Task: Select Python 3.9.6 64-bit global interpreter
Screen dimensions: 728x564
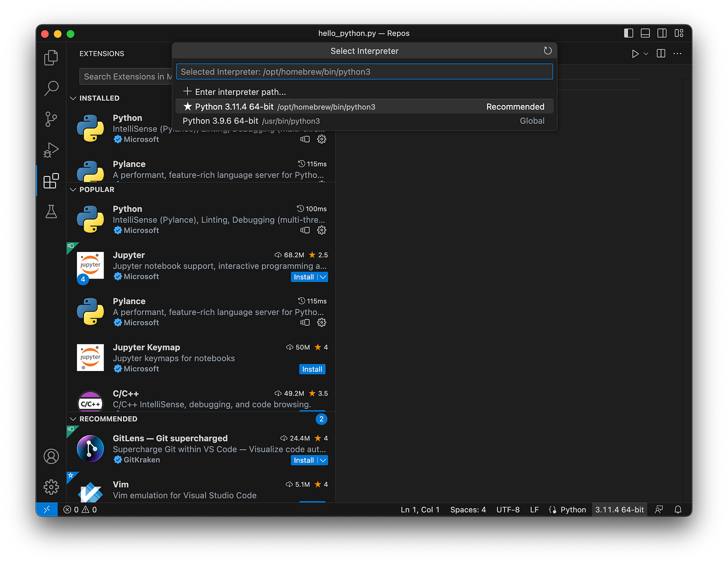Action: pyautogui.click(x=364, y=121)
